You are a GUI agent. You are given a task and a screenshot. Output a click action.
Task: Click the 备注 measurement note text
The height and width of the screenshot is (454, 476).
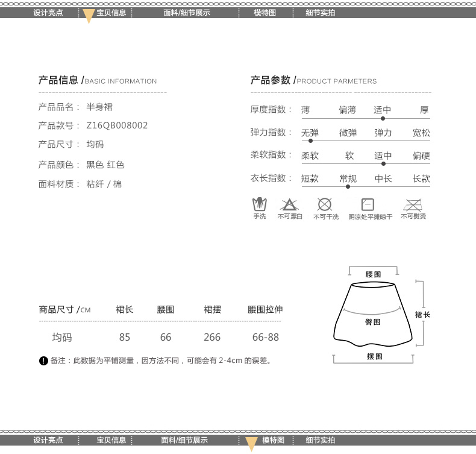[160, 361]
